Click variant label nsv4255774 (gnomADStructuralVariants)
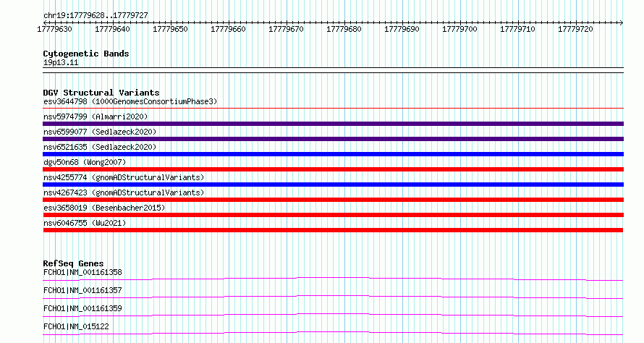 [x=124, y=177]
